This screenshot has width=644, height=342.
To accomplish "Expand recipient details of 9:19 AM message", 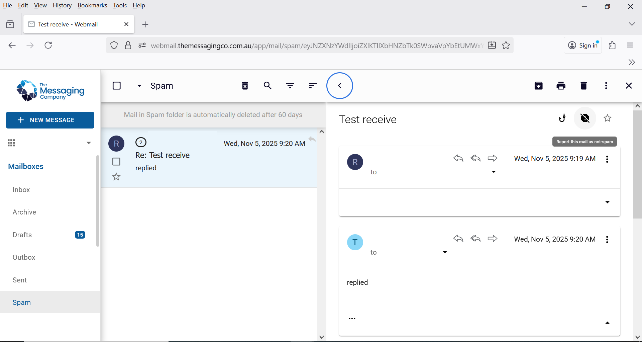I will [x=494, y=172].
